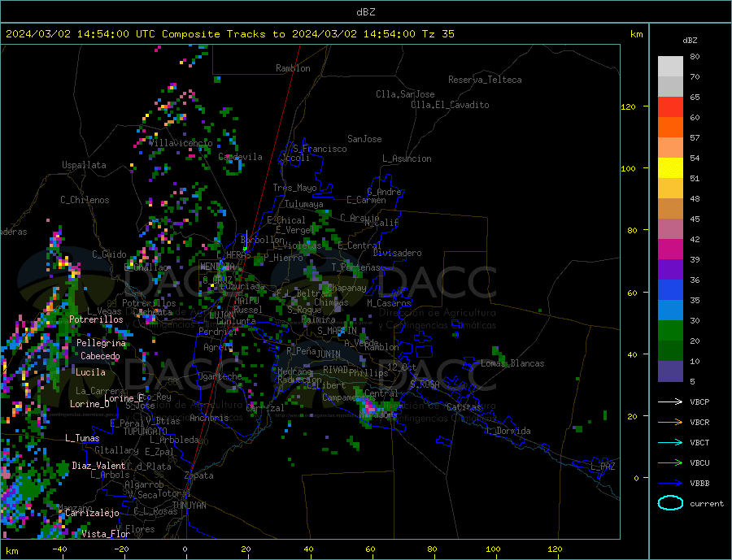The image size is (732, 560).
Task: Click the Divisadero map label
Action: (397, 253)
